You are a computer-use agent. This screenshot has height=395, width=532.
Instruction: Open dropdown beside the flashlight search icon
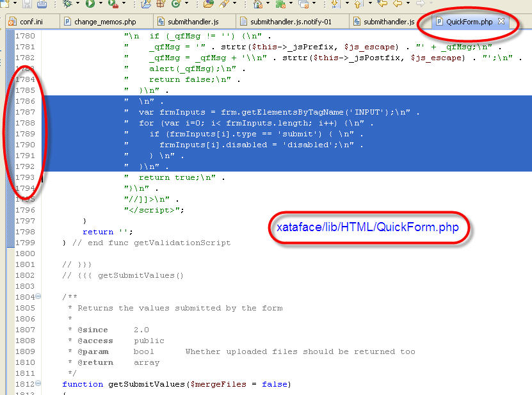point(235,3)
